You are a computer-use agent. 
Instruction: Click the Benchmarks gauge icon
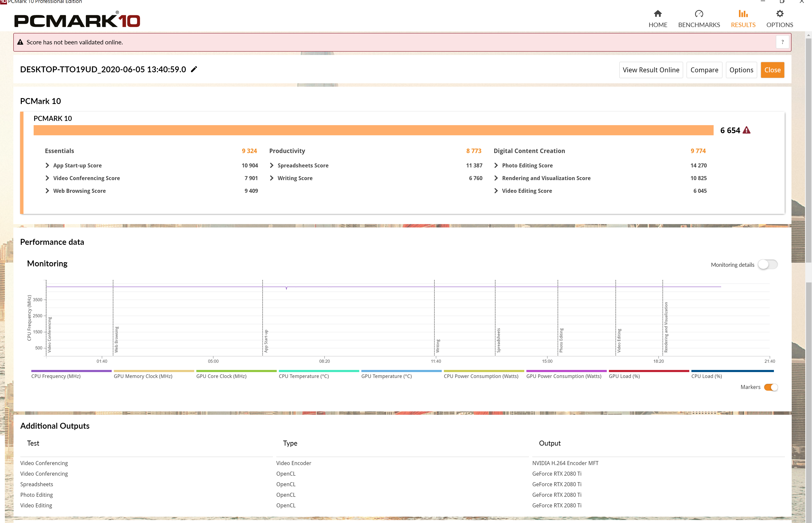[x=699, y=14]
